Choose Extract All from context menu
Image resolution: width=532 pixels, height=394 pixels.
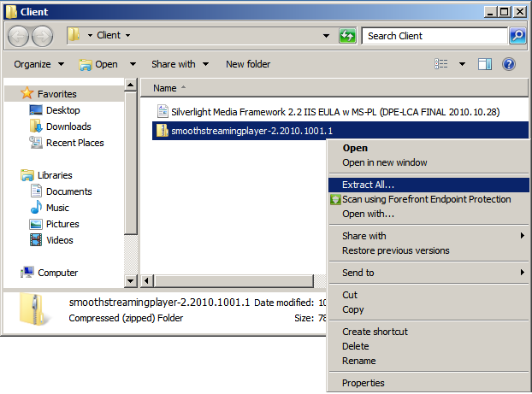[x=429, y=185]
